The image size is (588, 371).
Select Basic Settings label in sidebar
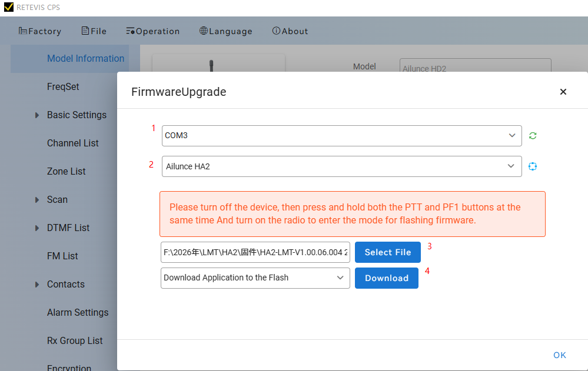coord(77,115)
